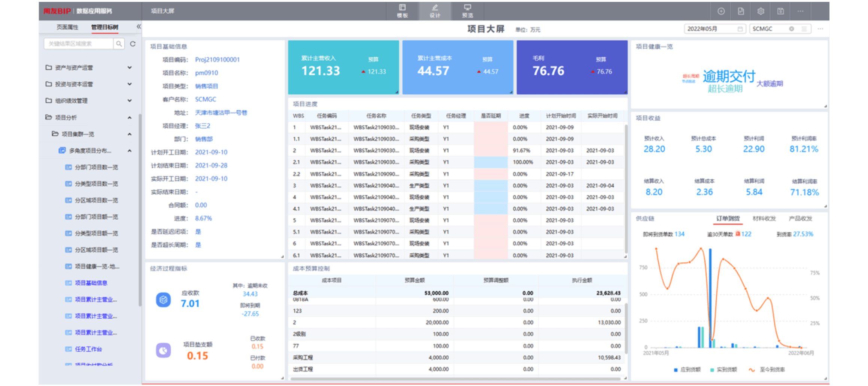Screen dimensions: 868x386
Task: Collapse the 项目分析 tree node
Action: (x=130, y=117)
